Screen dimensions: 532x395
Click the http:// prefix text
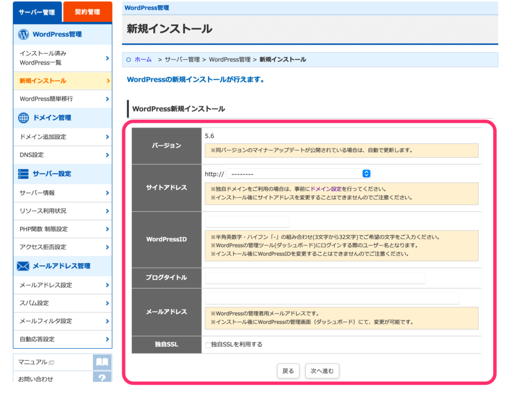(x=214, y=174)
